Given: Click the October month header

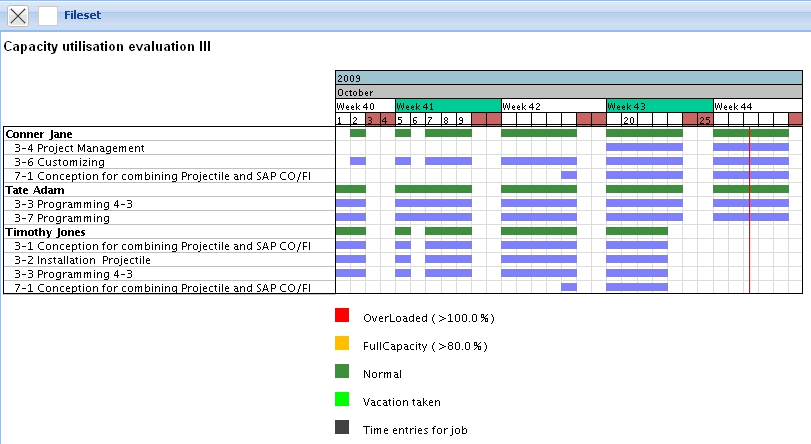Looking at the screenshot, I should pyautogui.click(x=568, y=92).
